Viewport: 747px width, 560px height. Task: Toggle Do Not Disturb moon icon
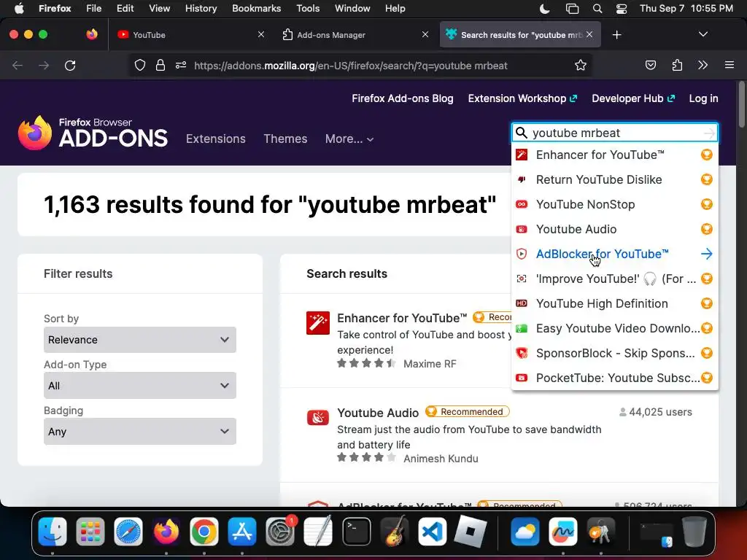point(544,9)
